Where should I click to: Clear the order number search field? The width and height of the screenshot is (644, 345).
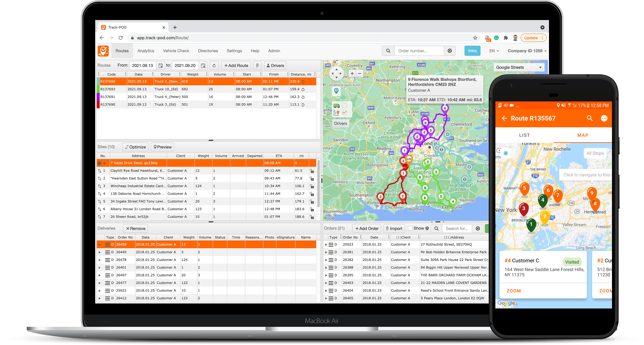(450, 51)
